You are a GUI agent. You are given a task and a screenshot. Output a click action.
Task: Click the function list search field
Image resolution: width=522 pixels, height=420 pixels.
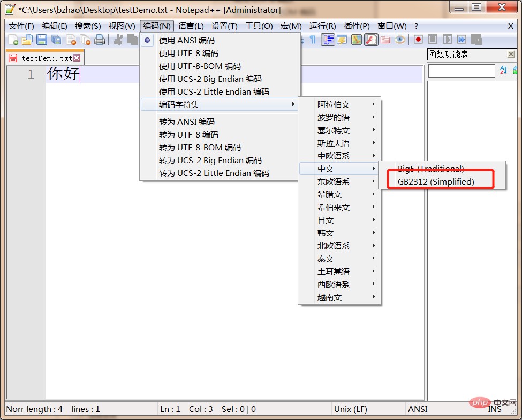tap(462, 71)
